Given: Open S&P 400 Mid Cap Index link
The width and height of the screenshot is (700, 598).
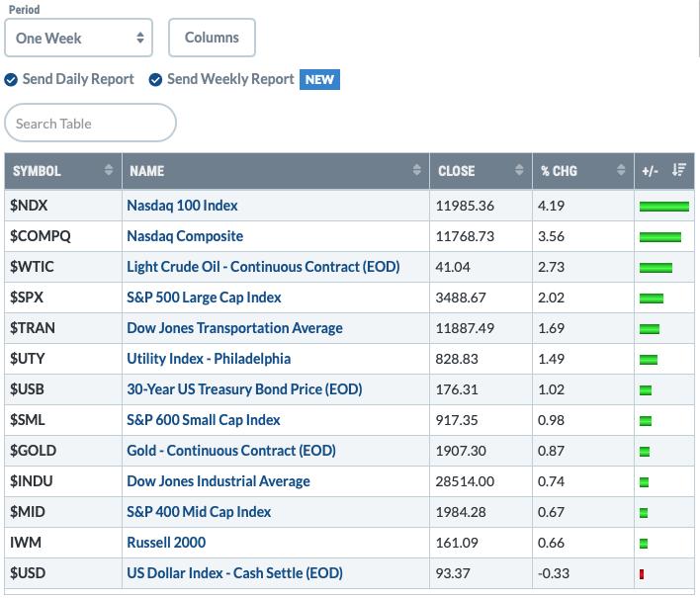Looking at the screenshot, I should point(199,512).
